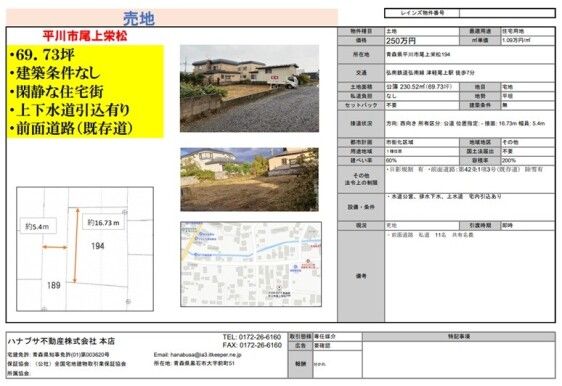Viewport: 562px width, 386px height.
Task: Select the '要確認' value next to 広告
Action: coord(322,346)
